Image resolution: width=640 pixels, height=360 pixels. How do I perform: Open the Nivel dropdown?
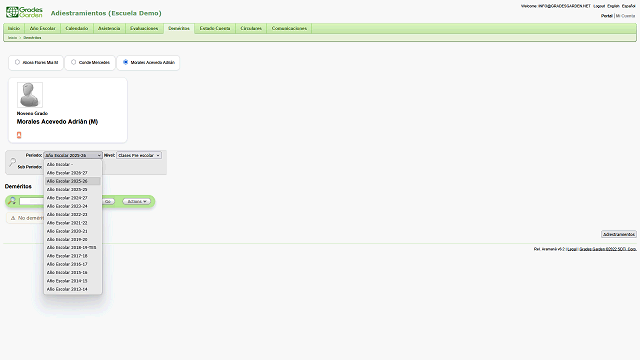coord(139,155)
